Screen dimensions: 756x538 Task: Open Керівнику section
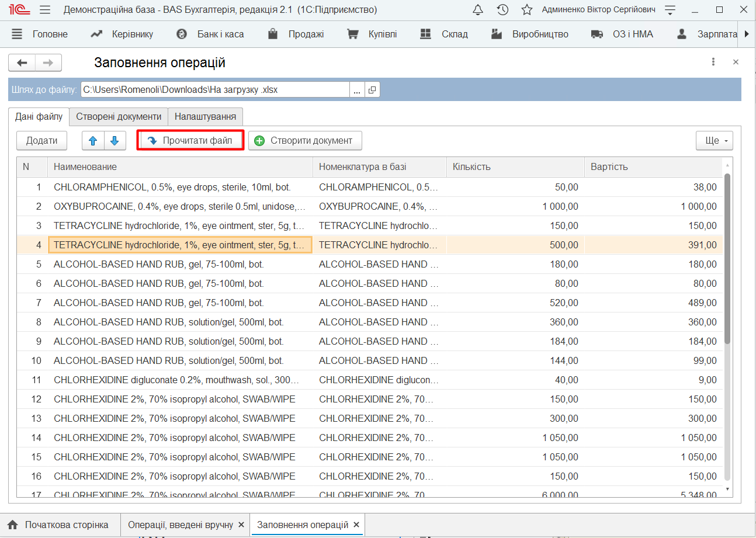coord(122,34)
